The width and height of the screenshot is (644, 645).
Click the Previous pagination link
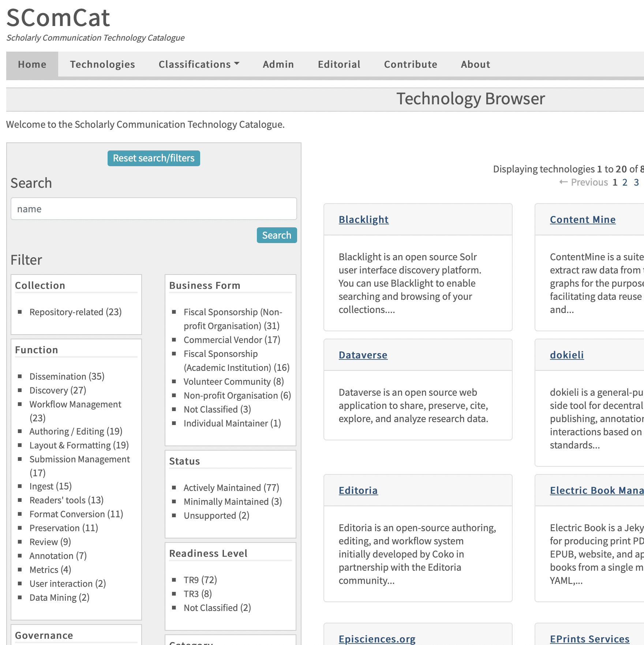click(583, 182)
